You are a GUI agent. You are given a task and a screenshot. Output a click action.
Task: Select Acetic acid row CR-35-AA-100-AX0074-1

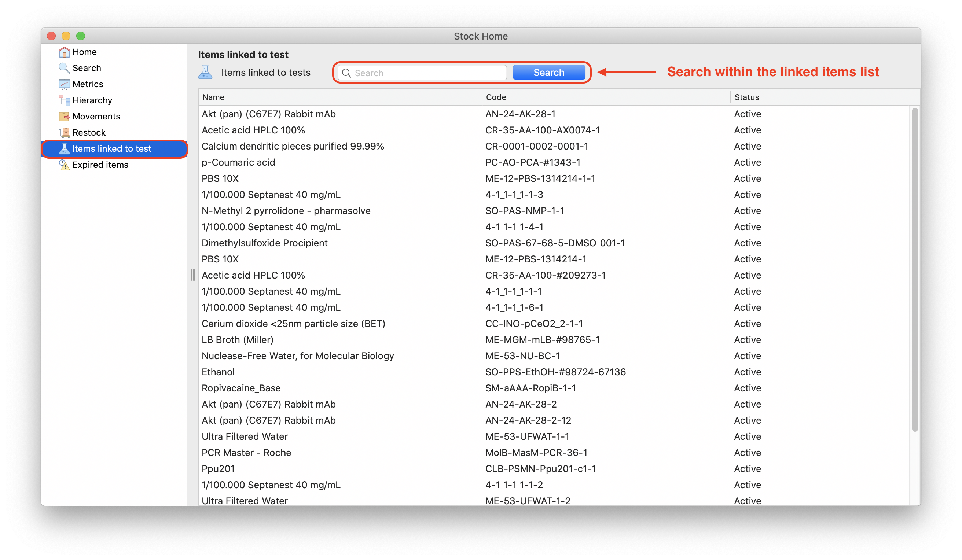pos(554,130)
